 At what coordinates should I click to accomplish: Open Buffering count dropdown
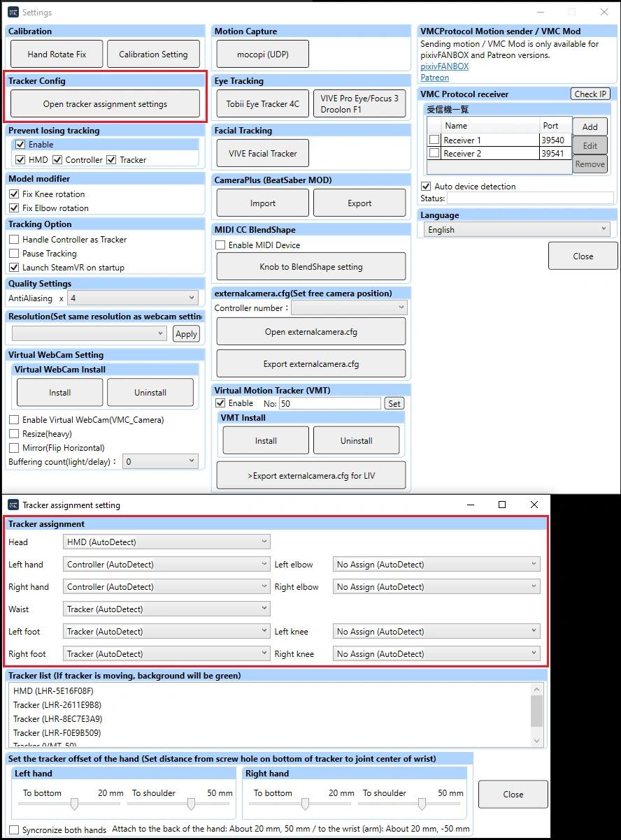(160, 461)
